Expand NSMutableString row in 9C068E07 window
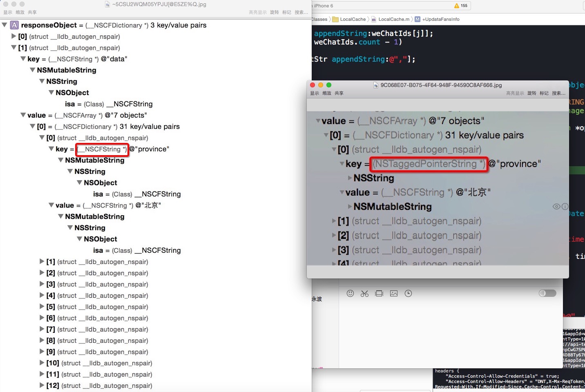The height and width of the screenshot is (392, 585). (x=350, y=207)
